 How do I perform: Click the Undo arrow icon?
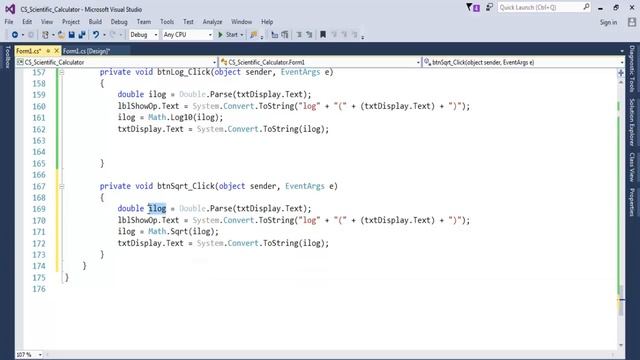point(96,35)
